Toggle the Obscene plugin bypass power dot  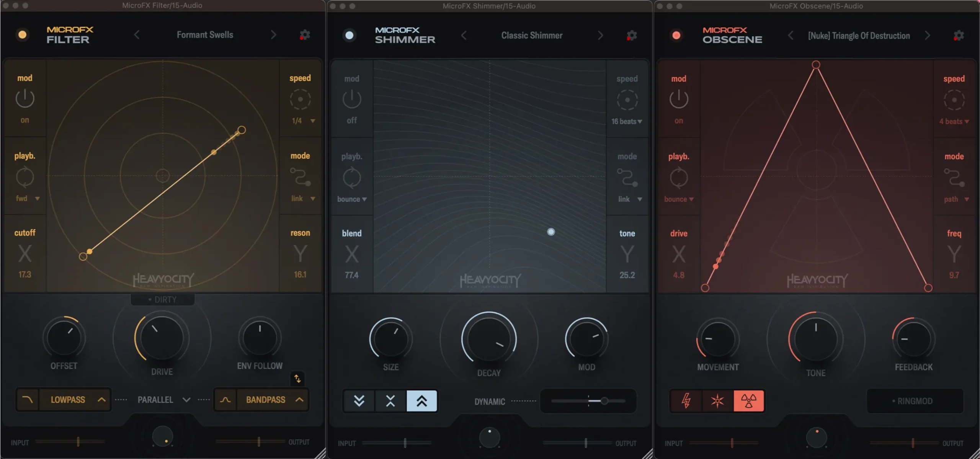click(676, 35)
